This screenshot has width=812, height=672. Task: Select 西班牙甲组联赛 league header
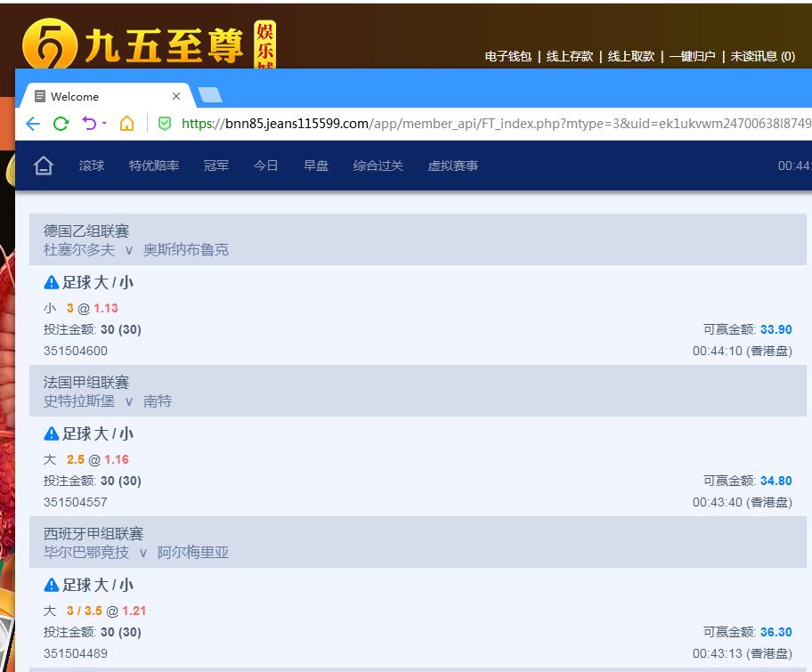pyautogui.click(x=93, y=533)
